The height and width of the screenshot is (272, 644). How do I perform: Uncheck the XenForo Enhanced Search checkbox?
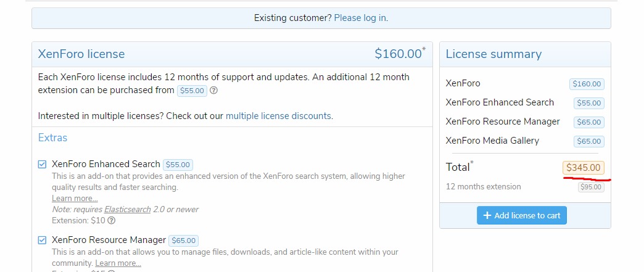42,165
